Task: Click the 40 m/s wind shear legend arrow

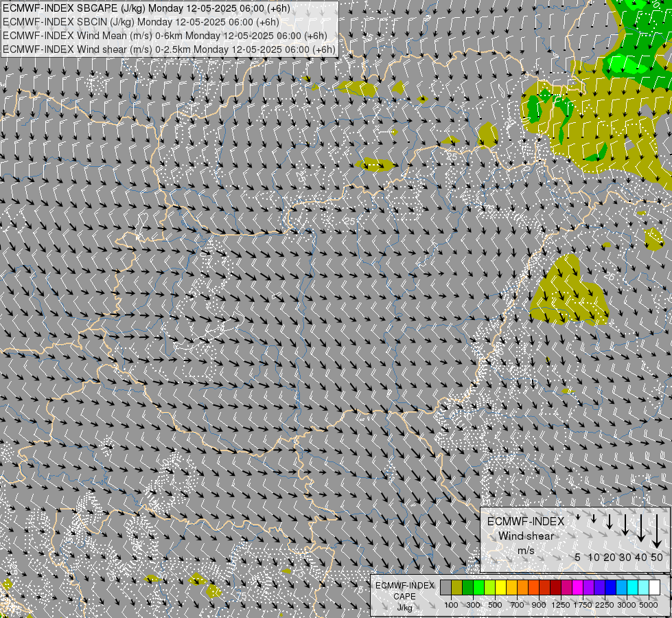Action: 640,528
